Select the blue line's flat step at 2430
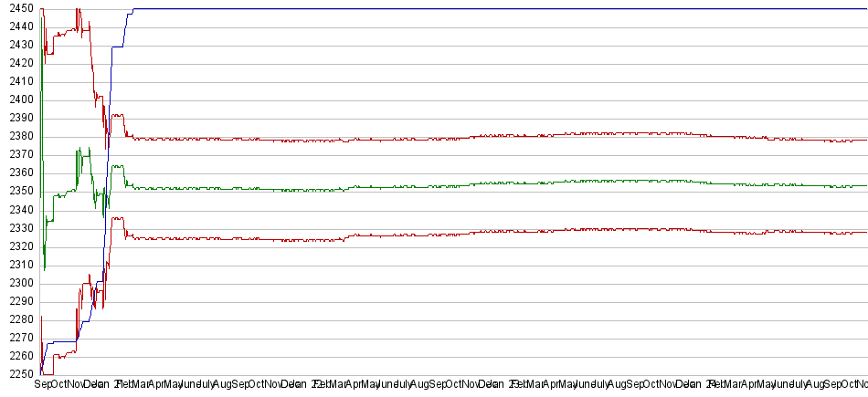The image size is (868, 397). pyautogui.click(x=118, y=46)
